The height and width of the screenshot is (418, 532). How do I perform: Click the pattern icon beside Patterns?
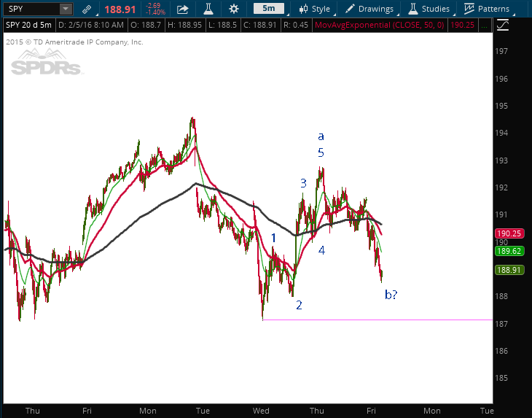click(469, 9)
